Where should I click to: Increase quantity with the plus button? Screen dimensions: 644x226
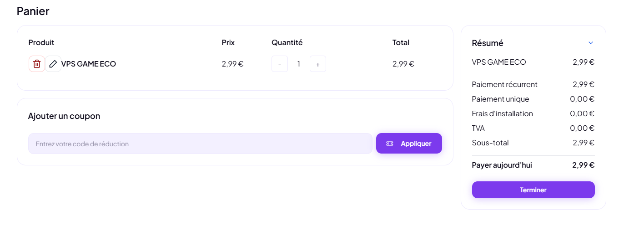[x=318, y=64]
